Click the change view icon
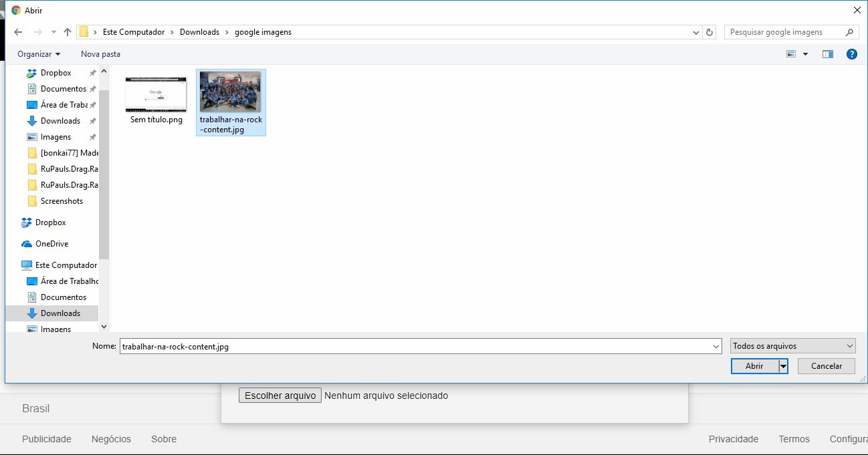This screenshot has width=868, height=455. click(792, 54)
